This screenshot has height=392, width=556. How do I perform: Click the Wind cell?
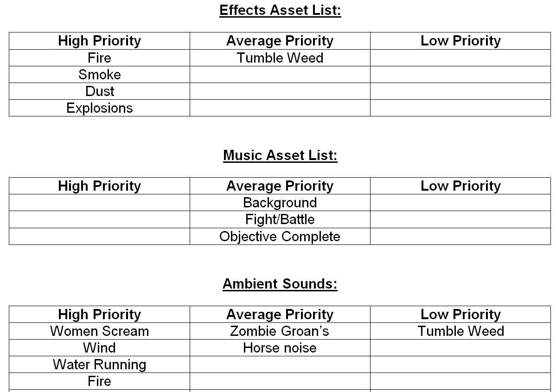tap(99, 347)
